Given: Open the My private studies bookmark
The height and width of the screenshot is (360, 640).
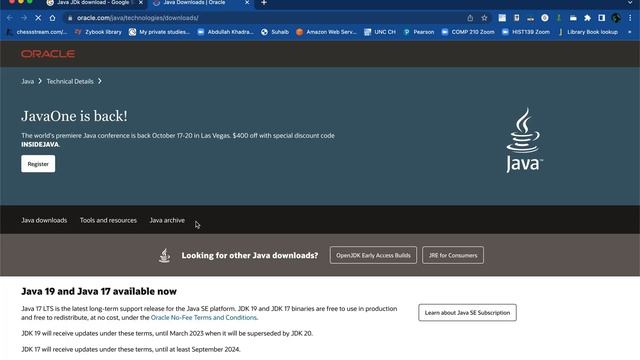Looking at the screenshot, I should (159, 32).
